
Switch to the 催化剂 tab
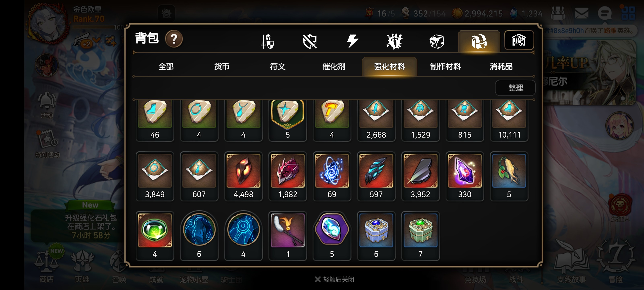pyautogui.click(x=333, y=66)
